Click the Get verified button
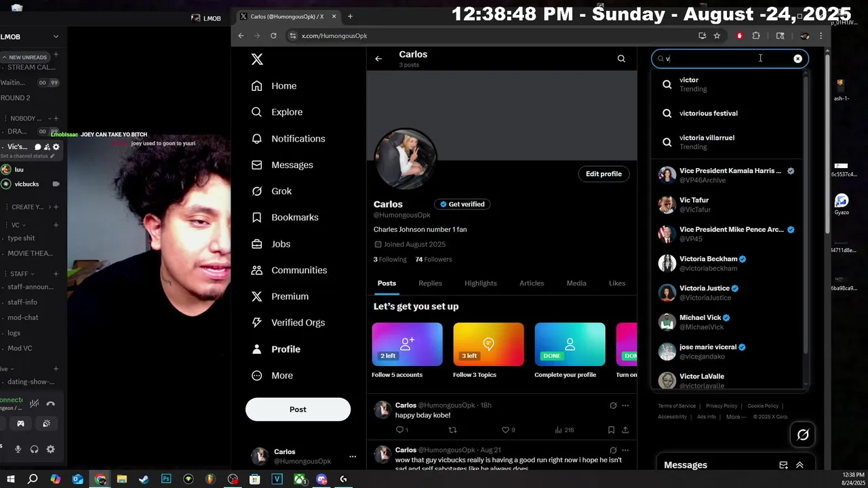 (x=463, y=204)
